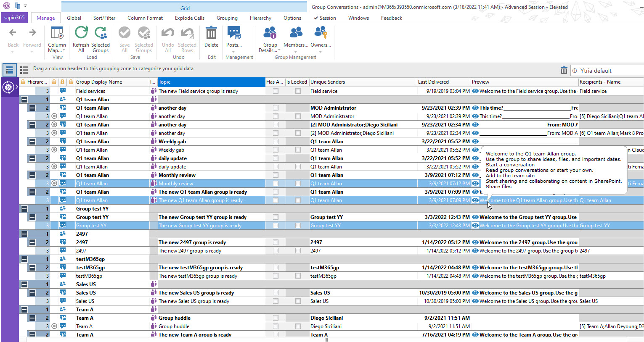The height and width of the screenshot is (342, 644).
Task: Open the Group Details icon
Action: click(x=270, y=34)
